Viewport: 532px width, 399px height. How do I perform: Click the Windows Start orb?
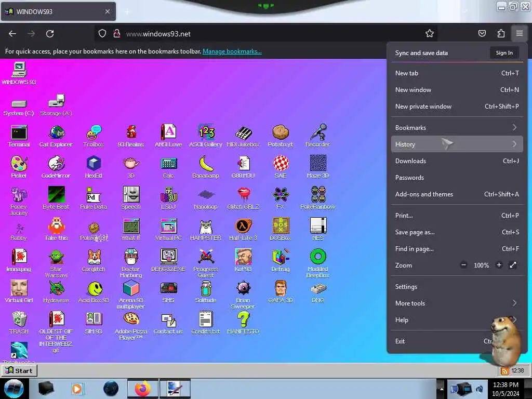[14, 389]
